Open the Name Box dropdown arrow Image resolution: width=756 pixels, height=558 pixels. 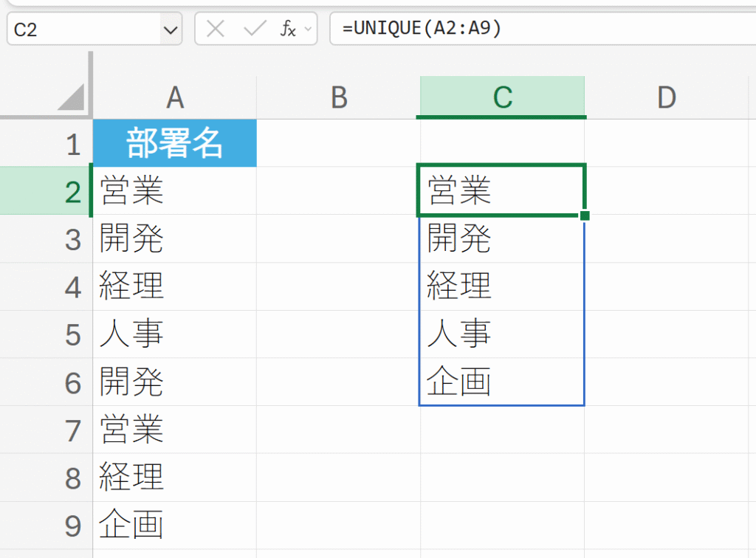(x=171, y=30)
